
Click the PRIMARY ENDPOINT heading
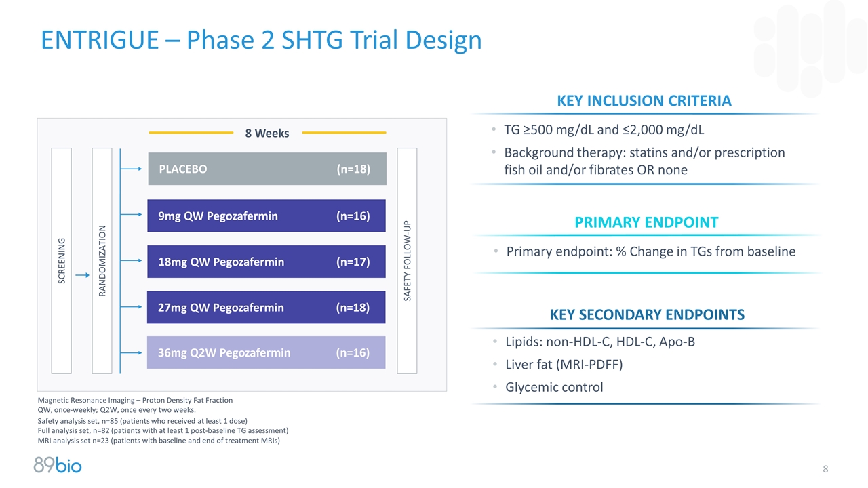(x=646, y=222)
